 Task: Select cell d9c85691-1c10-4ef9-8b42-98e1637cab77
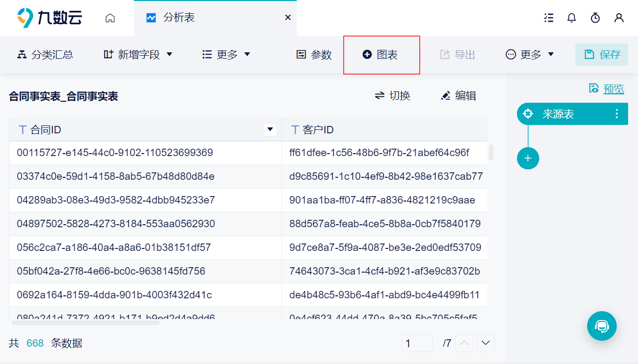click(x=385, y=176)
